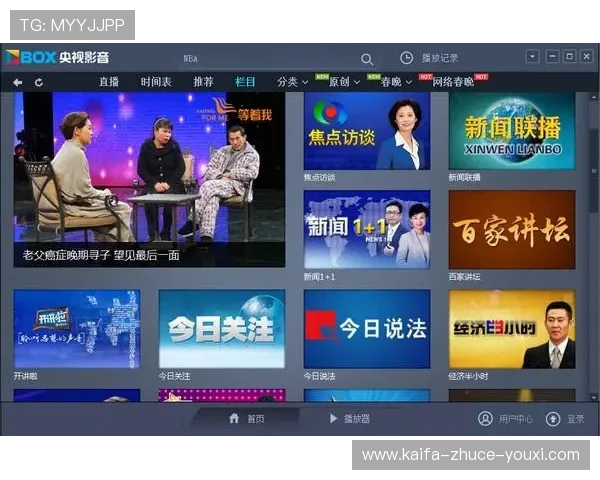Click the scrollbar down arrow
This screenshot has height=480, width=600.
tap(594, 397)
